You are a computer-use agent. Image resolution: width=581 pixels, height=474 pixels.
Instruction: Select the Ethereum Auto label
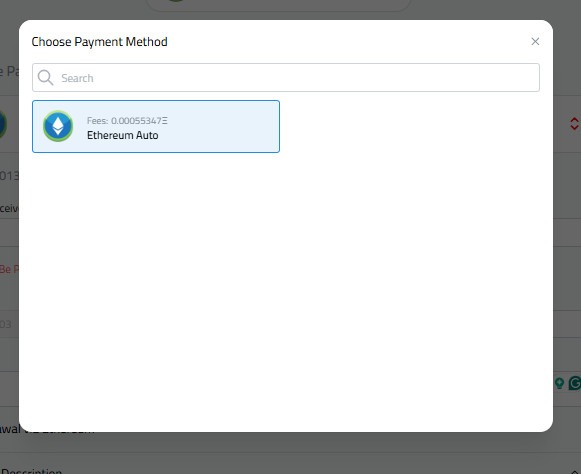[x=123, y=135]
